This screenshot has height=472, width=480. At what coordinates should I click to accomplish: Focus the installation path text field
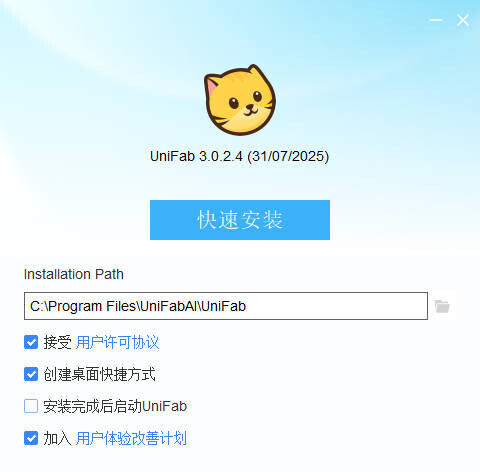226,306
